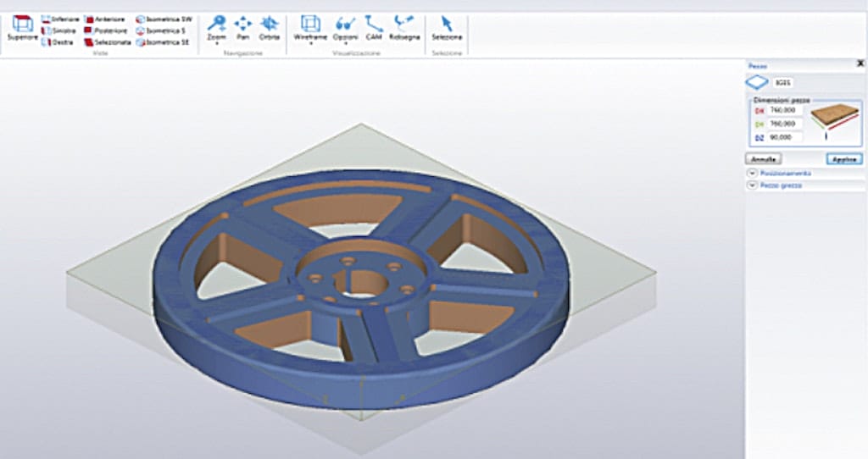This screenshot has height=459, width=868.
Task: Click the DZ dimension input field
Action: (x=785, y=136)
